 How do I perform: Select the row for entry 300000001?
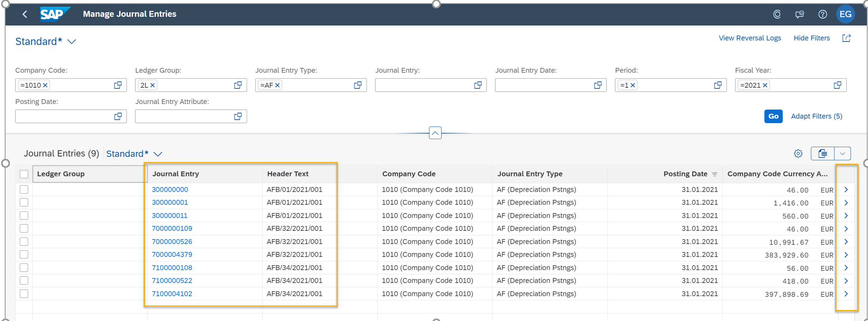click(x=24, y=202)
